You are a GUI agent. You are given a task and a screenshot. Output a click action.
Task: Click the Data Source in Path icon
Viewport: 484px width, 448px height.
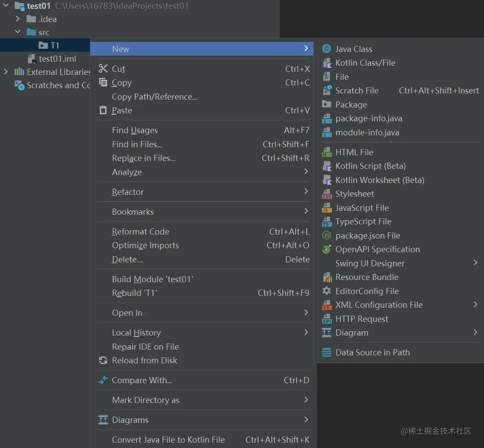327,352
